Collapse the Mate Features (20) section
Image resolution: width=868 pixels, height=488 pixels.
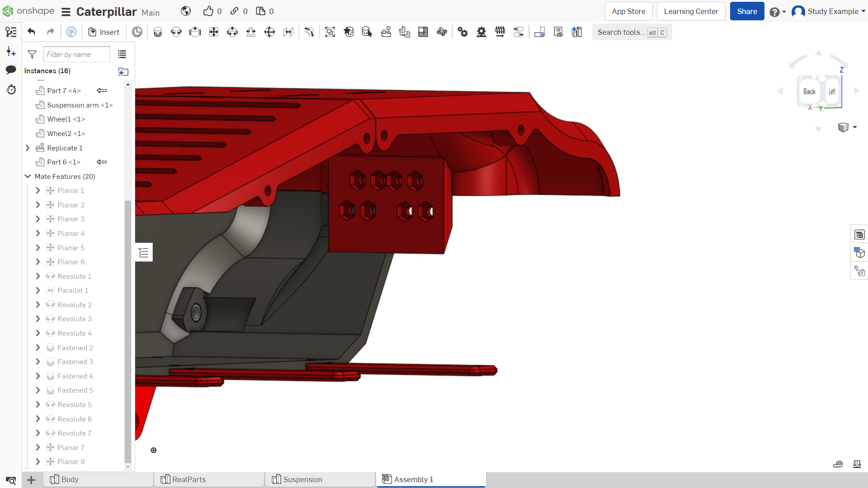tap(28, 176)
